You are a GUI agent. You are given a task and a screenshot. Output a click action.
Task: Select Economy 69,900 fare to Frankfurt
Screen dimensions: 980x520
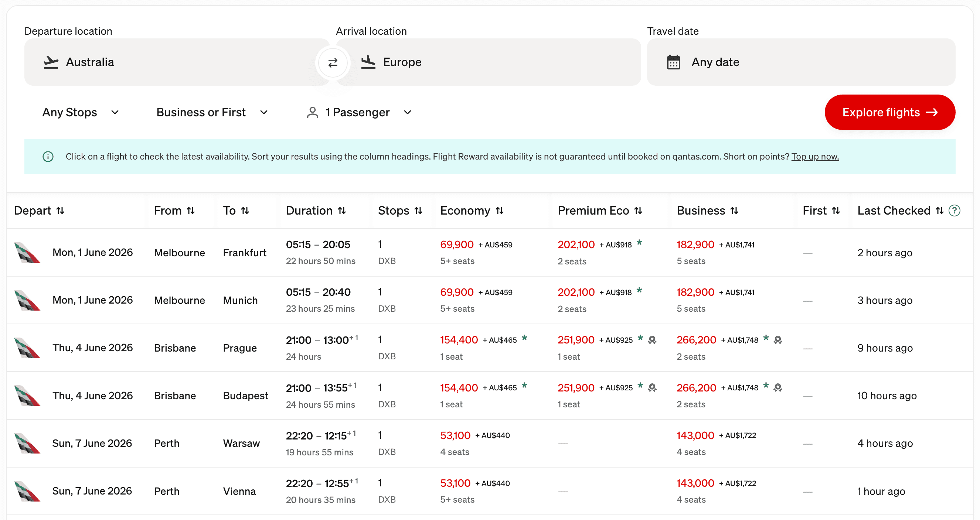[456, 245]
